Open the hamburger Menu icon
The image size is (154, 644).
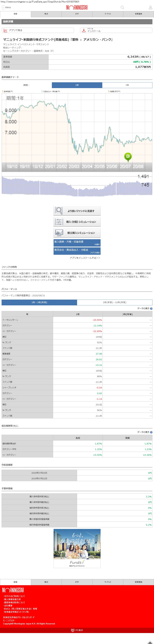tap(3, 8)
